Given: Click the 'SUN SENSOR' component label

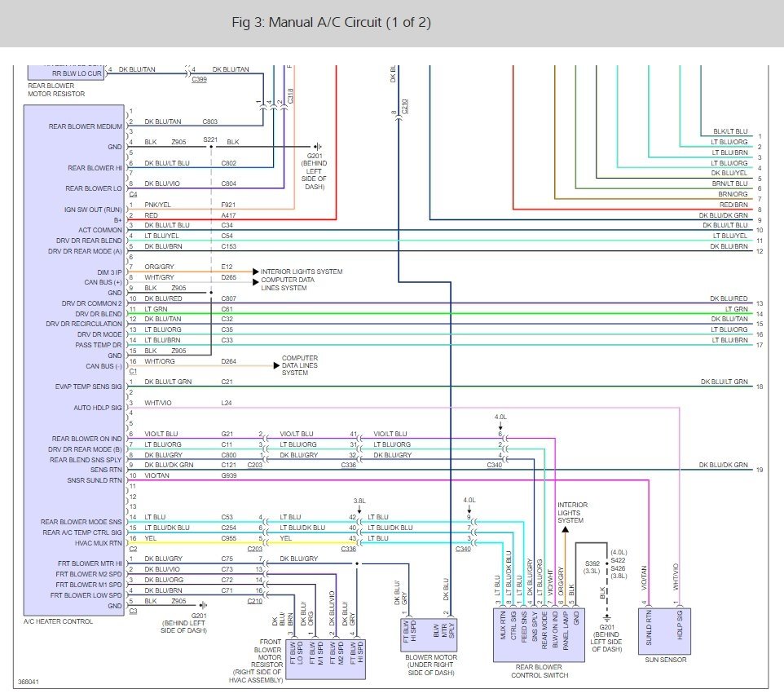Looking at the screenshot, I should pyautogui.click(x=666, y=660).
